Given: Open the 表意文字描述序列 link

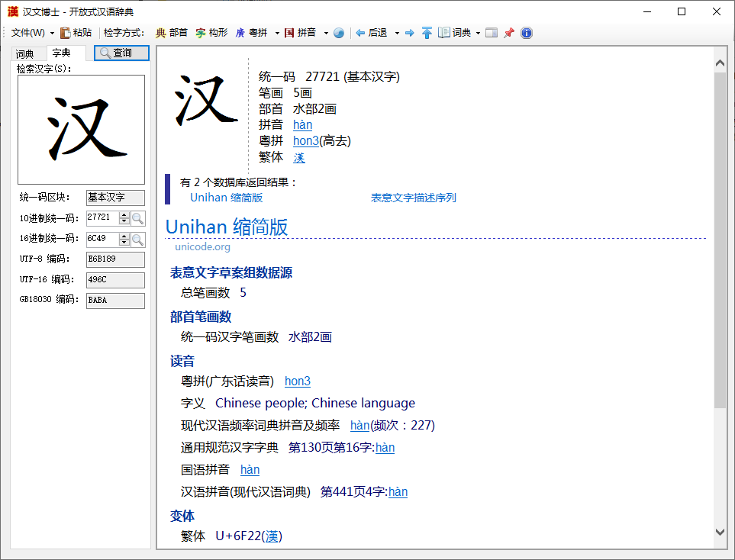Looking at the screenshot, I should (413, 198).
